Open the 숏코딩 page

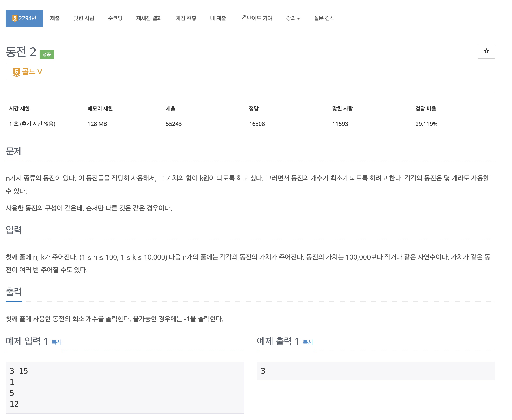point(115,18)
